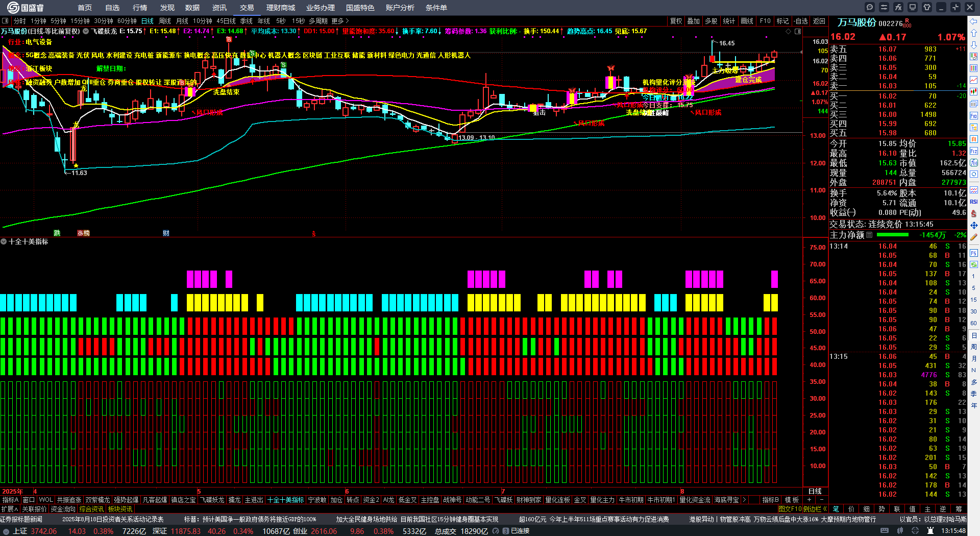Switch to 周线 weekly chart tab

click(x=165, y=21)
